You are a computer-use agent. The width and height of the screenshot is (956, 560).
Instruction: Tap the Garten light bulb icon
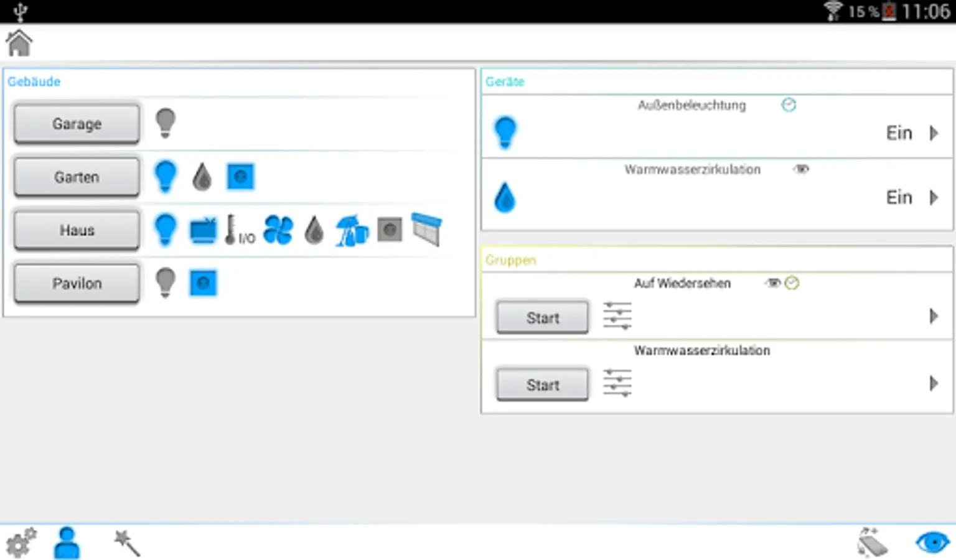pos(166,176)
